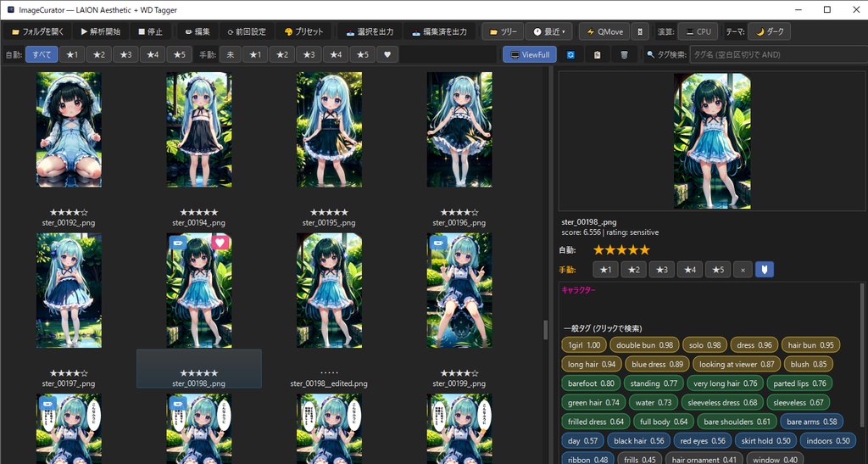The image size is (868, 464).
Task: Start analysis with 解析開始 button
Action: pos(100,31)
